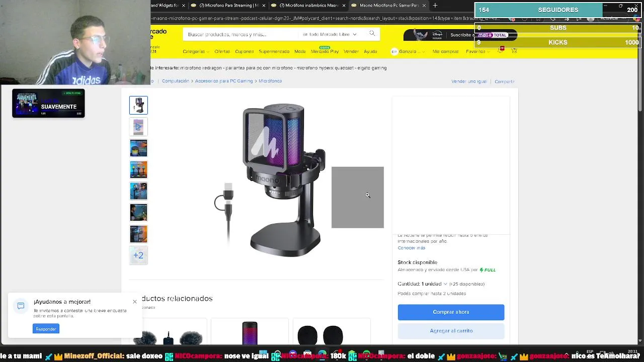
Task: Click the Responder button in survey popup
Action: pyautogui.click(x=46, y=329)
